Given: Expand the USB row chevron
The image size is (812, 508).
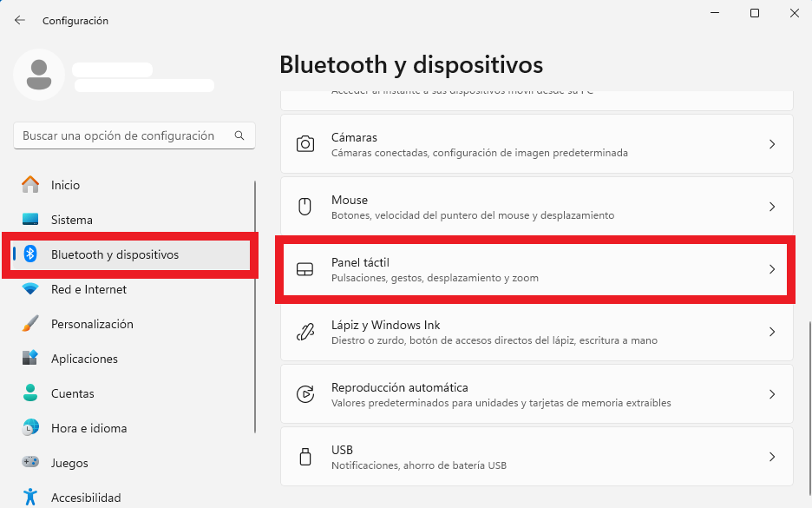Looking at the screenshot, I should [x=772, y=457].
